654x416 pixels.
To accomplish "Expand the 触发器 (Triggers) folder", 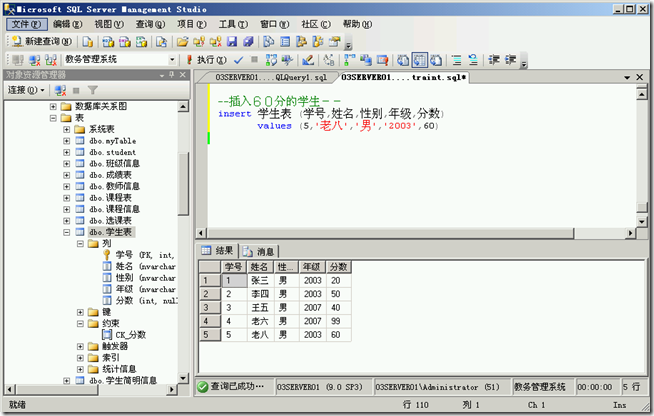I will [80, 346].
